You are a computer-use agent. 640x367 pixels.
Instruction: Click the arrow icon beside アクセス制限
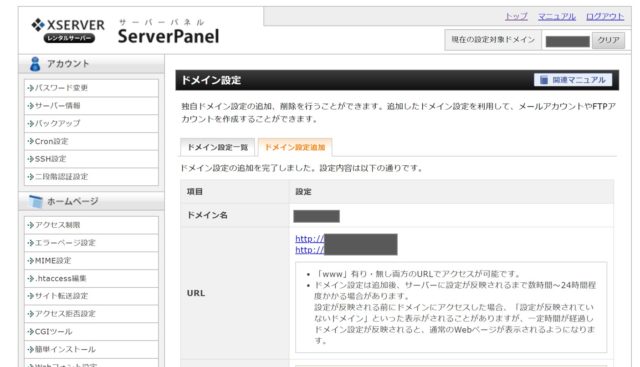[31, 225]
